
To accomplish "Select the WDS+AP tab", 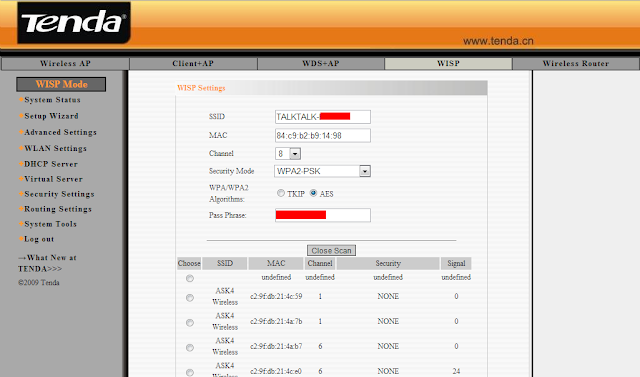I will pyautogui.click(x=321, y=64).
